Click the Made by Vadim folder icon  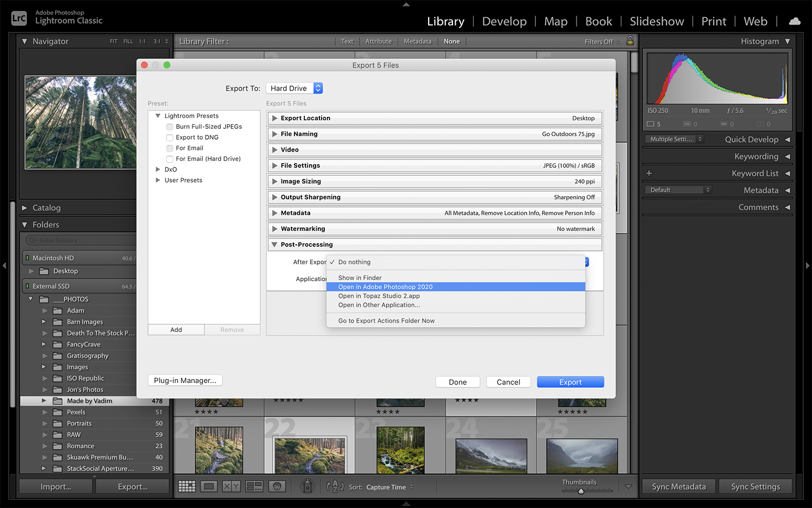(x=57, y=401)
